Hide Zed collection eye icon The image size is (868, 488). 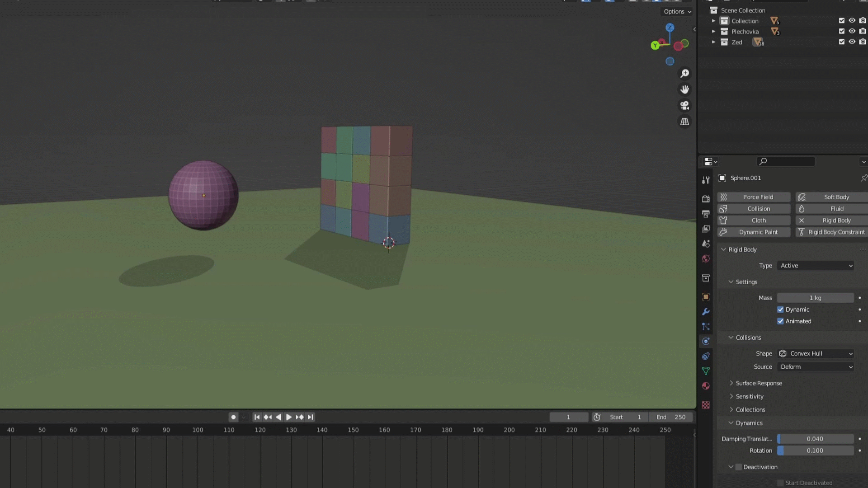[852, 42]
